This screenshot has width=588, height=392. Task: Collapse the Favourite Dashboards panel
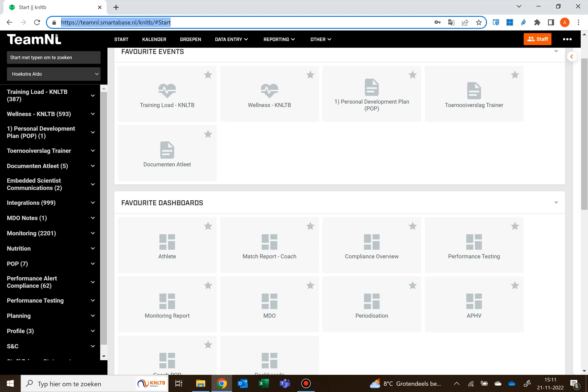point(556,202)
